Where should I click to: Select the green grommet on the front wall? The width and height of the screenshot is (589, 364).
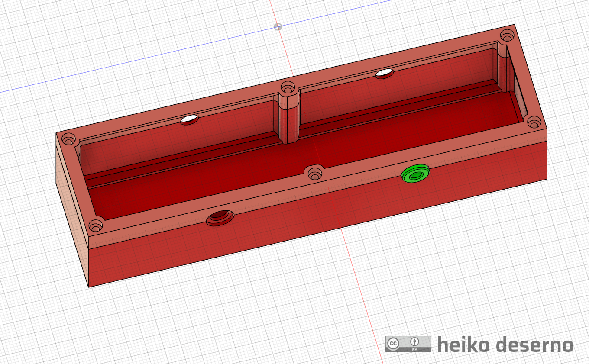point(416,174)
